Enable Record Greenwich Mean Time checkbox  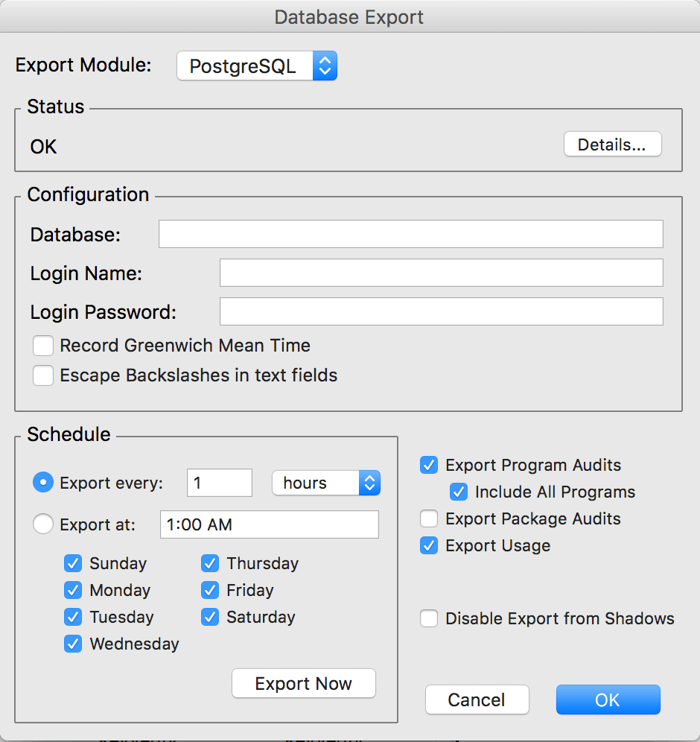tap(43, 346)
